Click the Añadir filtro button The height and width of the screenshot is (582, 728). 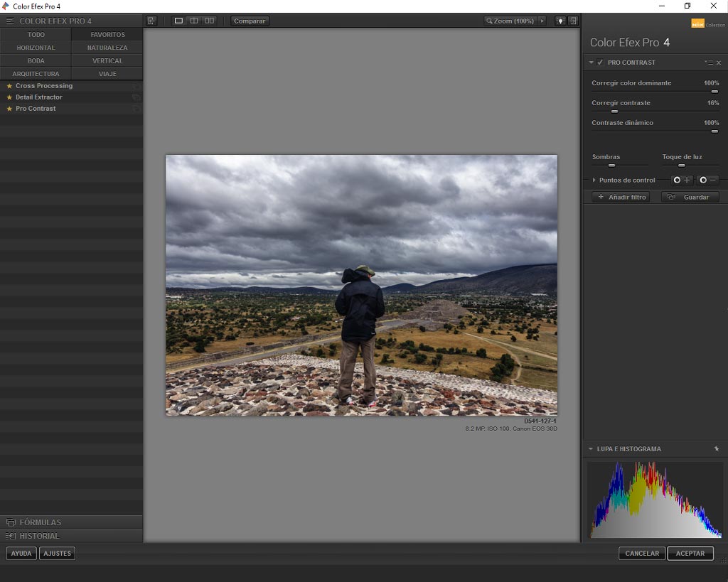621,198
